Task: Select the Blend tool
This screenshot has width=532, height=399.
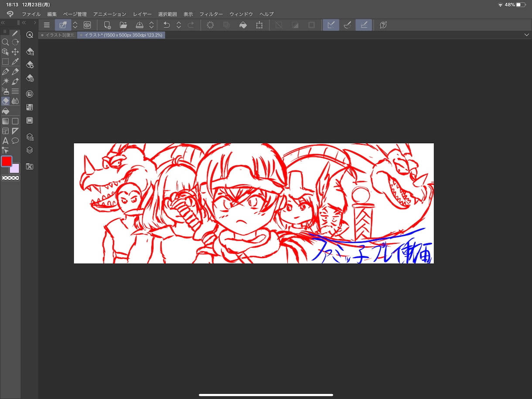Action: tap(15, 101)
